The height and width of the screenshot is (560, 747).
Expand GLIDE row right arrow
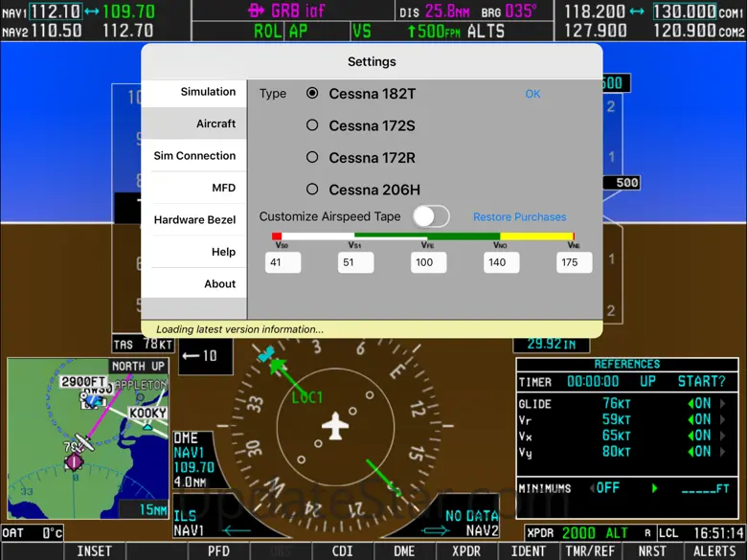coord(723,404)
